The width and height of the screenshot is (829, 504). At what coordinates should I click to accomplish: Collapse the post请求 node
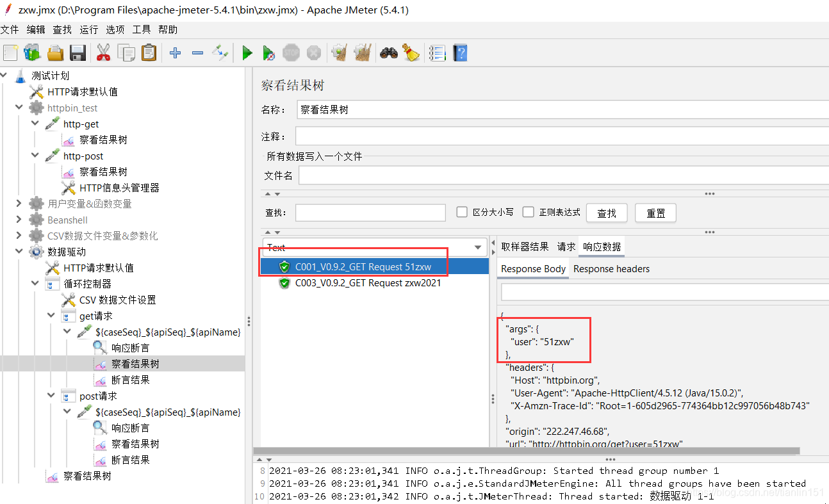(x=51, y=396)
